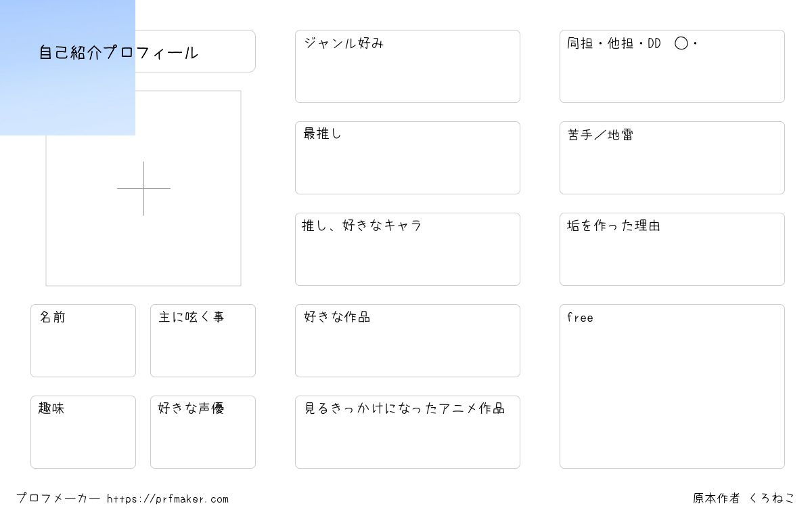812x508 pixels.
Task: Select the 最推し field box
Action: click(x=407, y=158)
